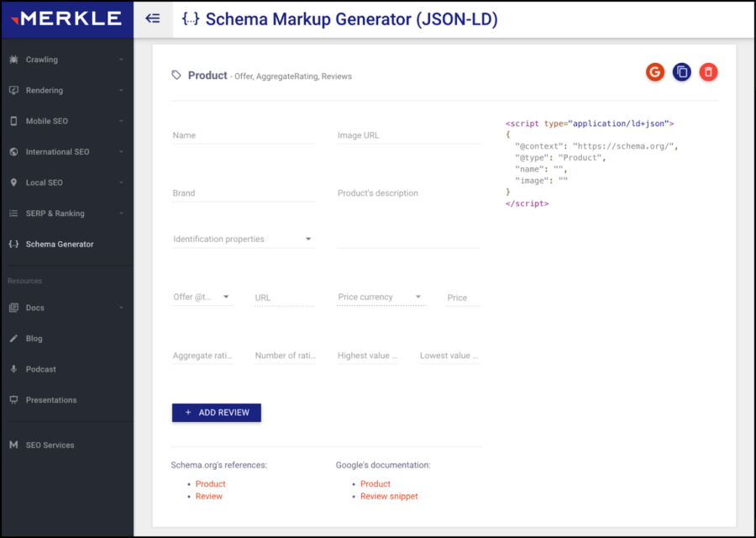
Task: Open the Rendering section via its icon
Action: click(x=15, y=90)
